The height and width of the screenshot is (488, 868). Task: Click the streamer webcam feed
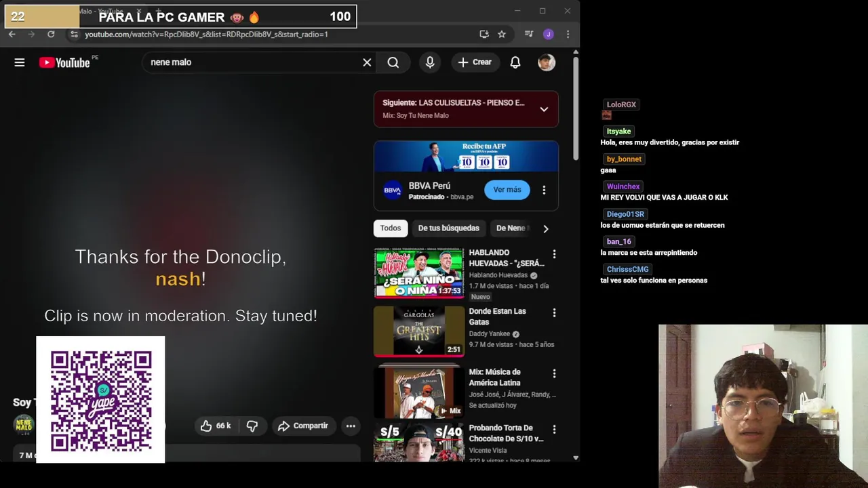[763, 406]
